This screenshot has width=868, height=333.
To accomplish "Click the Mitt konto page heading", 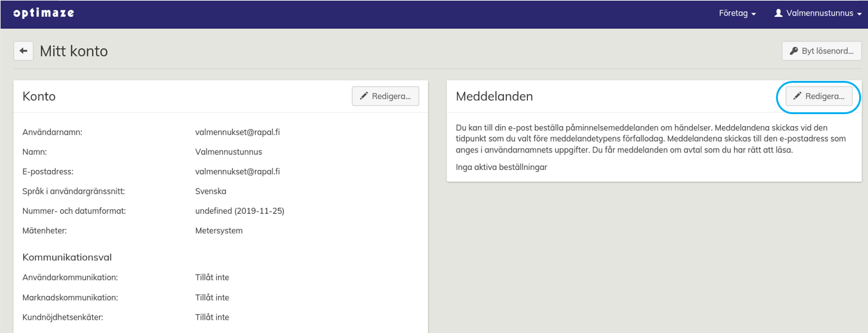I will [74, 51].
